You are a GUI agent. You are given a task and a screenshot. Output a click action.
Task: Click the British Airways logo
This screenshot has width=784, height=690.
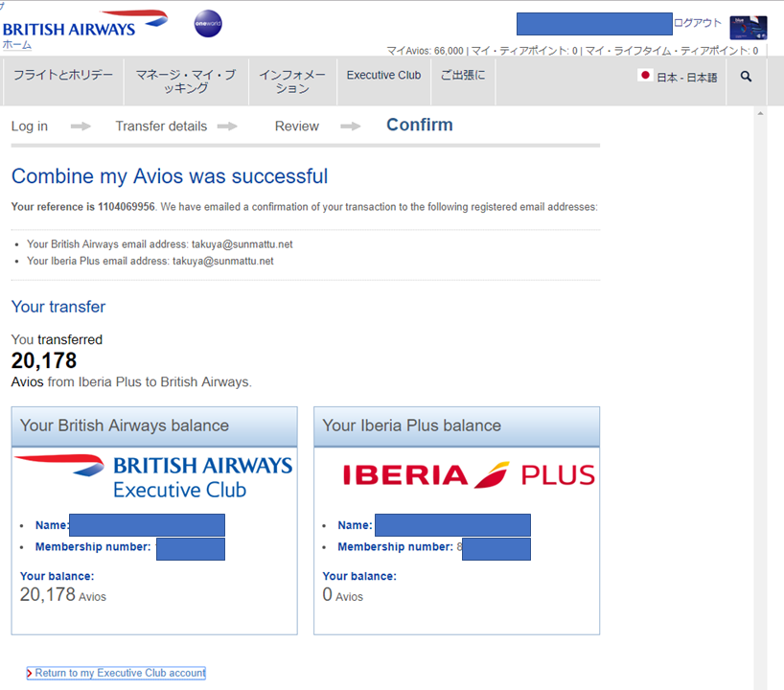click(x=84, y=23)
